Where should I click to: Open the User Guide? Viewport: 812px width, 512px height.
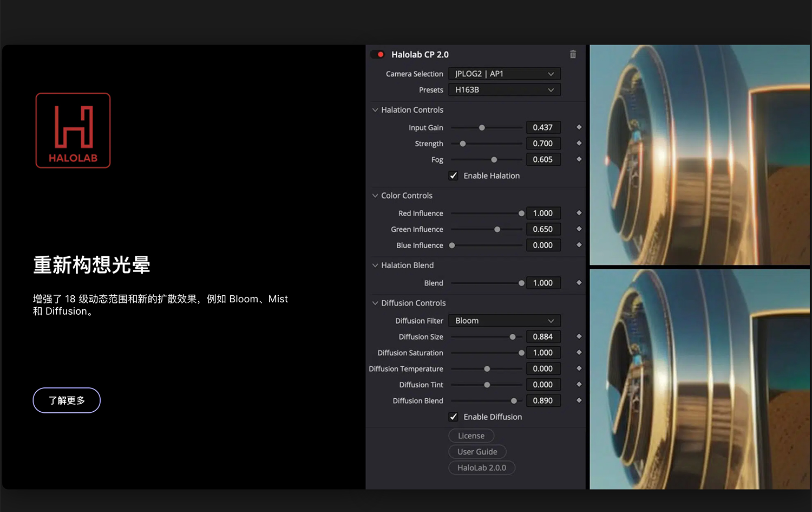point(477,451)
